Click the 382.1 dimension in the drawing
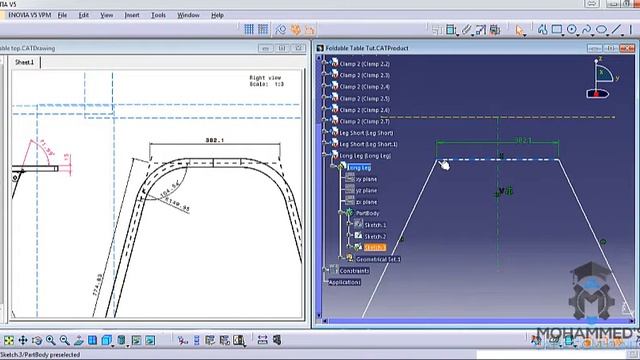The image size is (640, 360). [x=215, y=140]
